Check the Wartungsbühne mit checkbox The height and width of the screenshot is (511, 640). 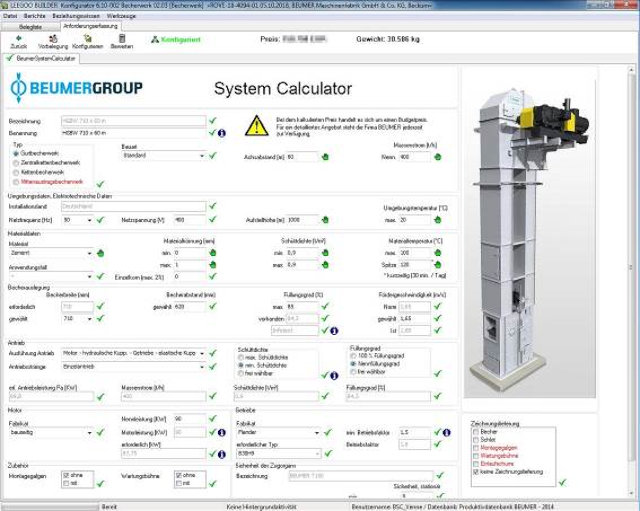179,484
